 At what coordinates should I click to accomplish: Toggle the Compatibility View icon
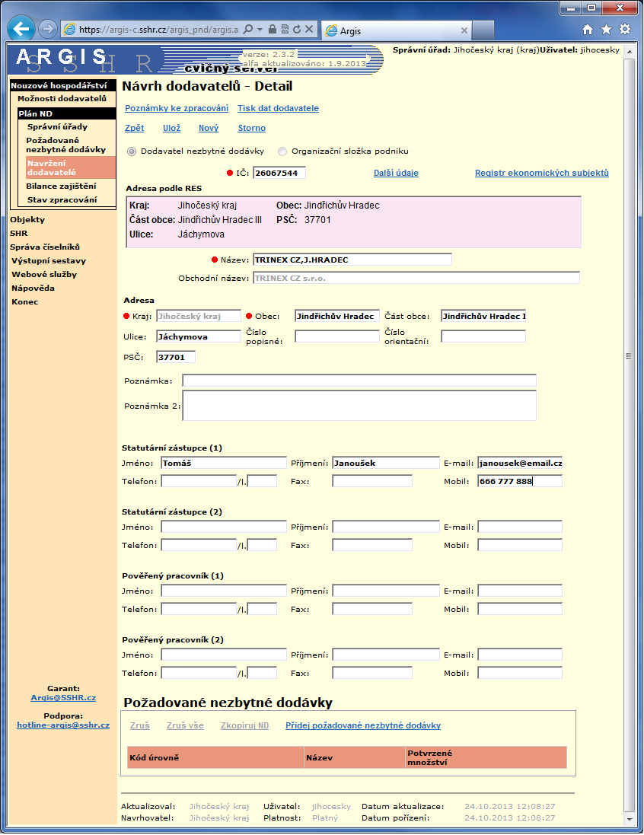coord(285,29)
